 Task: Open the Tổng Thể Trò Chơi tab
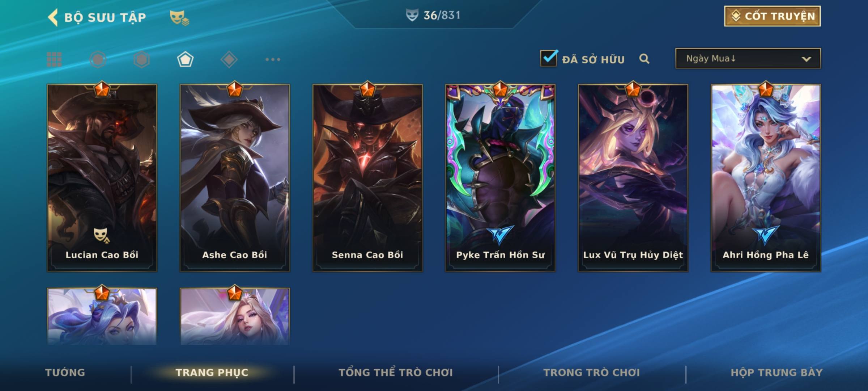396,373
